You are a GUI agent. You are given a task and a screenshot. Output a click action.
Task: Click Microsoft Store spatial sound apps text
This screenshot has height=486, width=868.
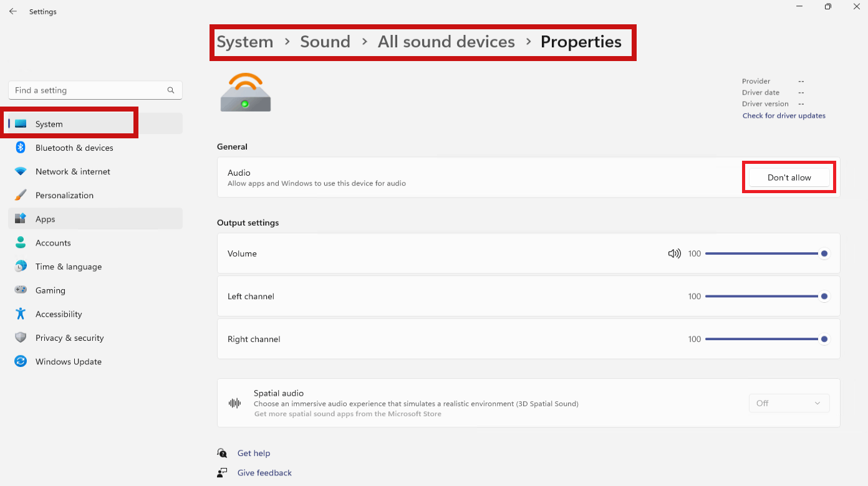[347, 414]
